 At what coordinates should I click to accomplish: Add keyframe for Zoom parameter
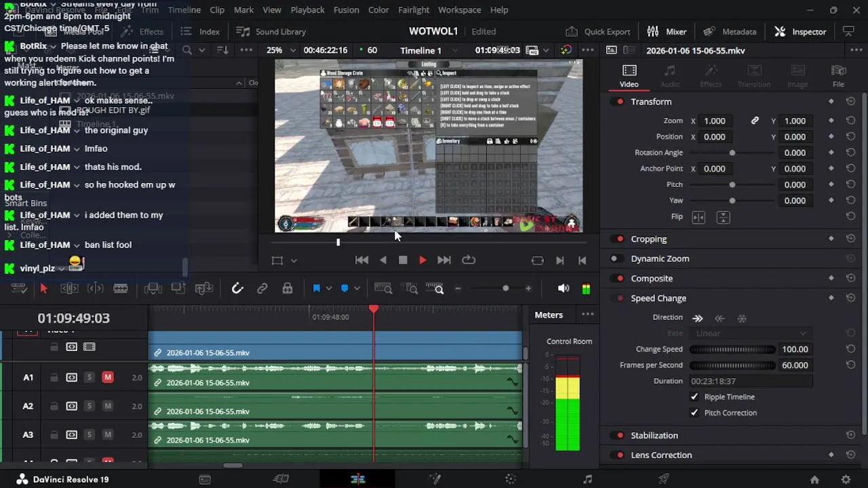[x=831, y=121]
